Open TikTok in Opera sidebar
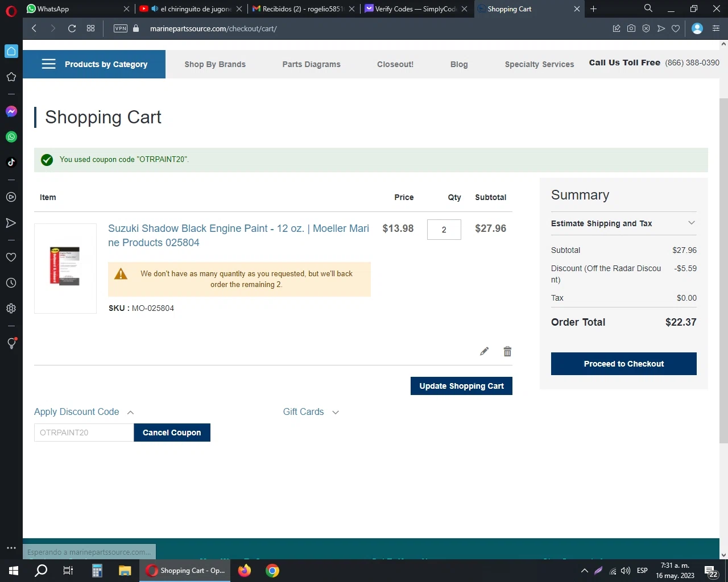728x582 pixels. tap(11, 162)
